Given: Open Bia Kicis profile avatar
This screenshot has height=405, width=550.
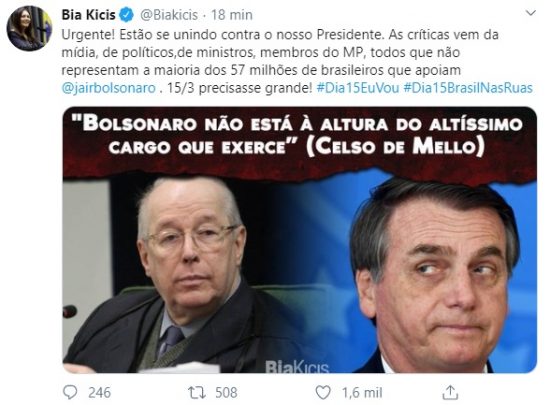Looking at the screenshot, I should pos(29,28).
